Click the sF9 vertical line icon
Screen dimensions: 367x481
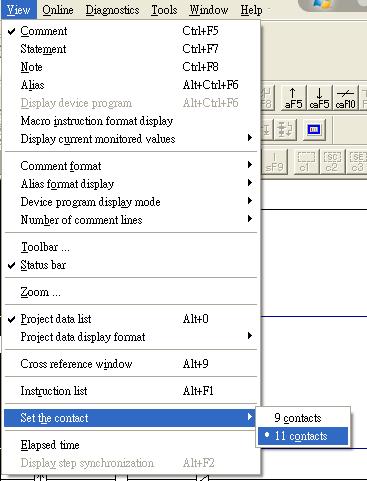(x=274, y=162)
